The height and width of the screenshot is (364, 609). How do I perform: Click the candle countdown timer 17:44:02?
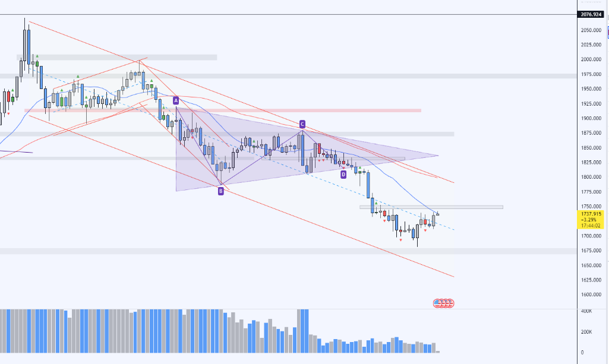coord(590,226)
